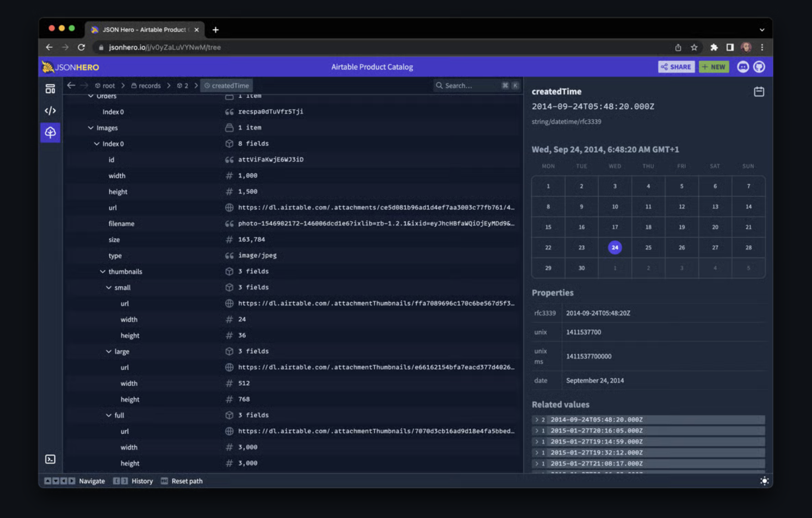
Task: Open the terminal icon in the sidebar
Action: [50, 459]
